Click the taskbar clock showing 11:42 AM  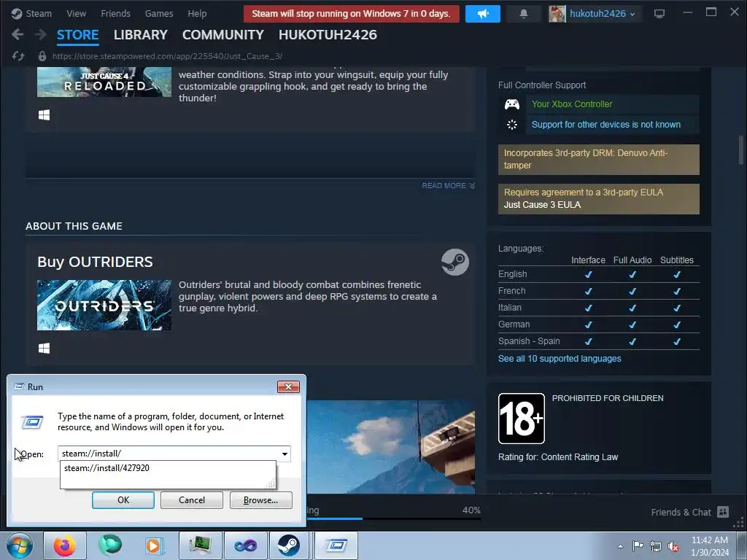710,546
